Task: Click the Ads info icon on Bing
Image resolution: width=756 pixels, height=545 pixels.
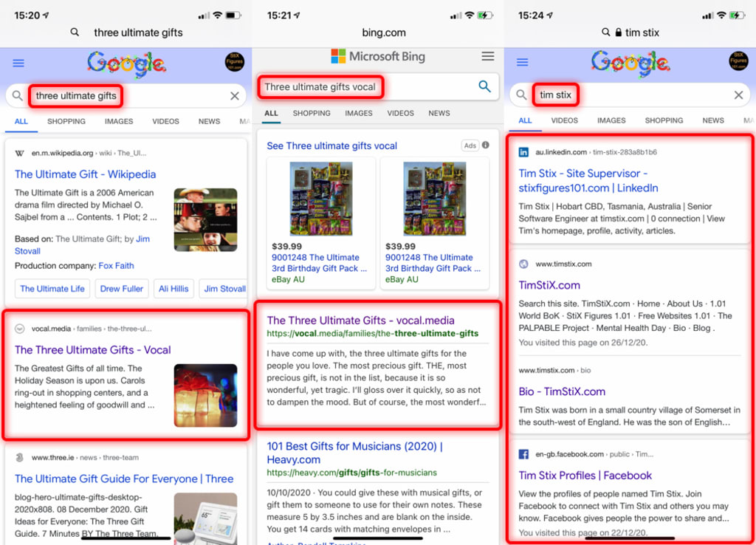Action: pos(486,145)
